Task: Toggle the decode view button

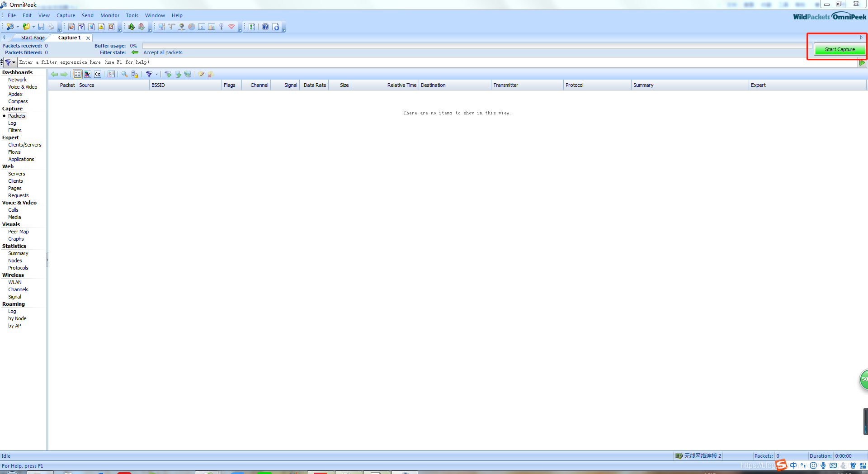Action: [x=88, y=74]
